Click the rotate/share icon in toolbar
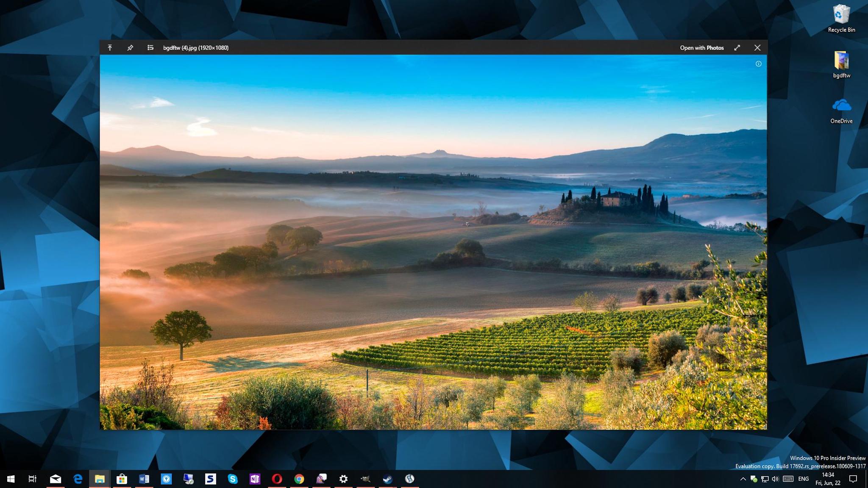The height and width of the screenshot is (488, 868). (x=110, y=47)
